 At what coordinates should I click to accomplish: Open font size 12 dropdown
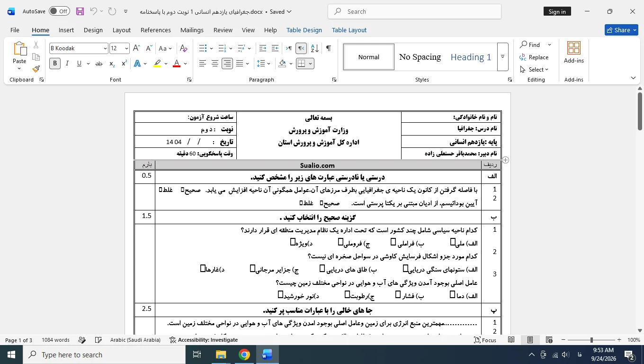click(126, 48)
